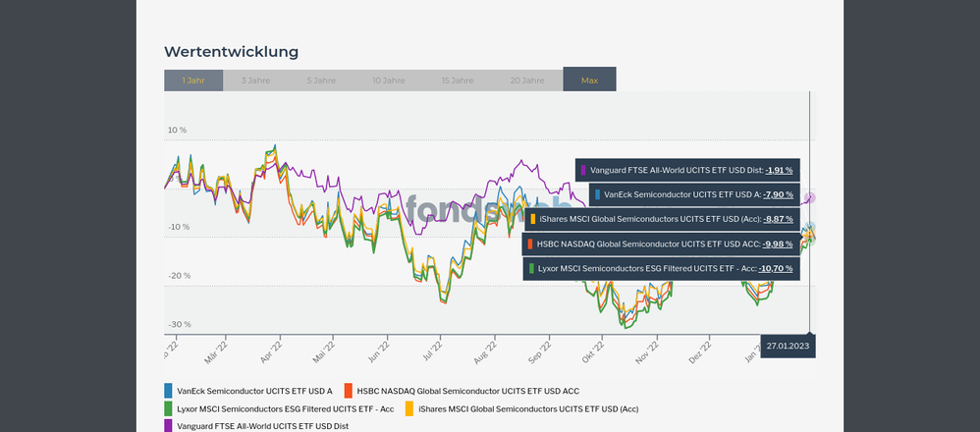
Task: Click the yellow iShares MSCI legend swatch
Action: pyautogui.click(x=409, y=408)
